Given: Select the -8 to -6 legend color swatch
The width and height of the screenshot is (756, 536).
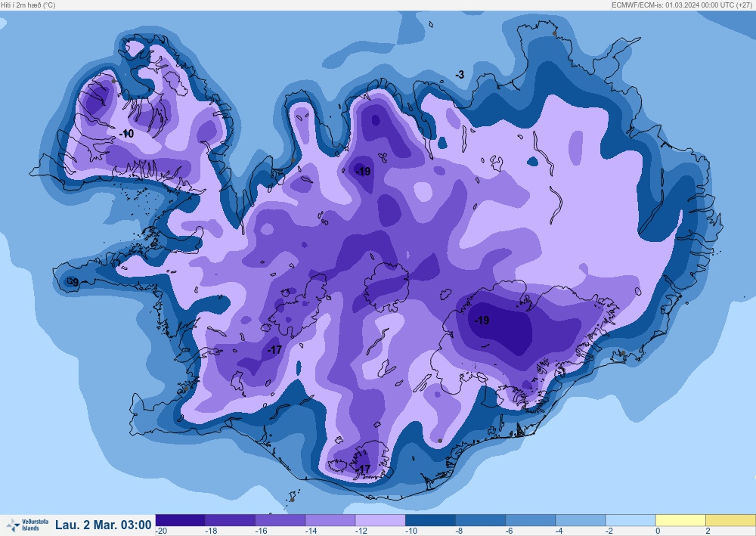Looking at the screenshot, I should [x=481, y=520].
